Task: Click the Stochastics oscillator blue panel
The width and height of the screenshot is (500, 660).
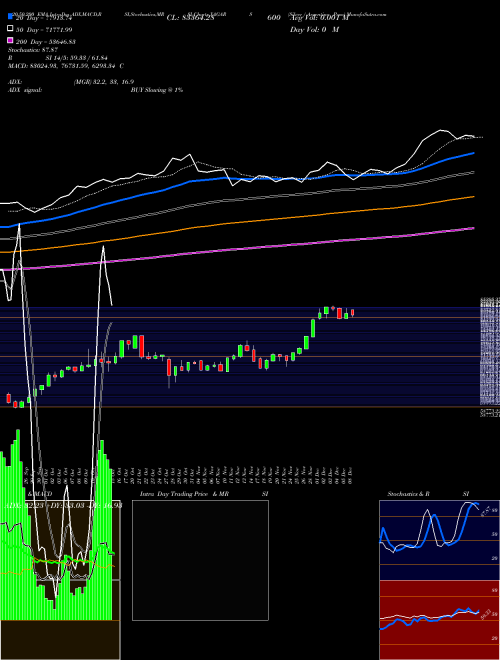Action: (x=439, y=540)
